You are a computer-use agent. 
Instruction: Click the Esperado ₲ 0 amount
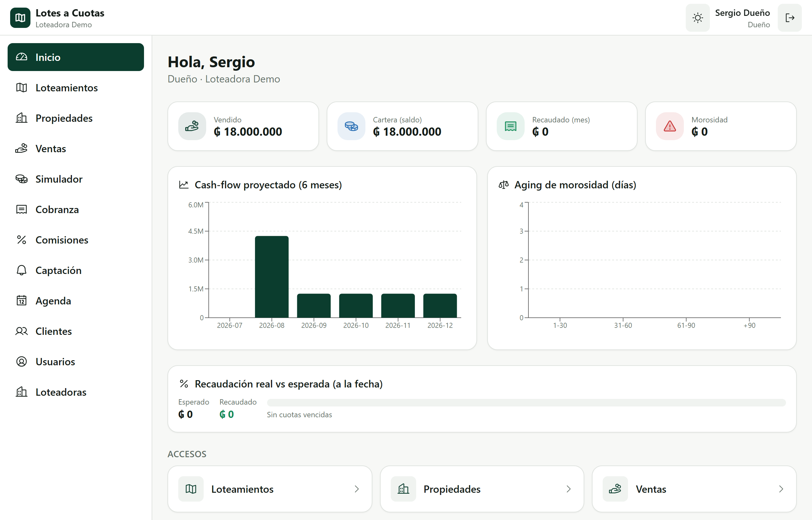tap(186, 414)
